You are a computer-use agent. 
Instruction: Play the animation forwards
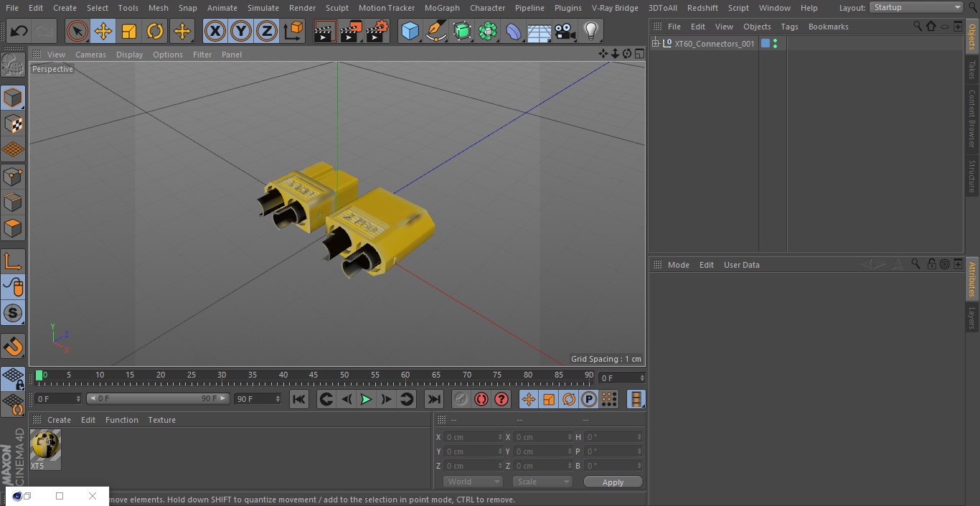coord(366,399)
